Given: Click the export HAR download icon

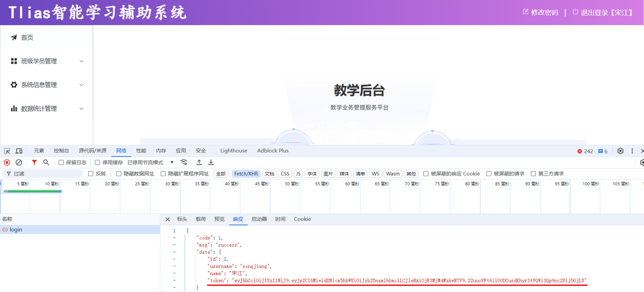Looking at the screenshot, I should tap(211, 163).
